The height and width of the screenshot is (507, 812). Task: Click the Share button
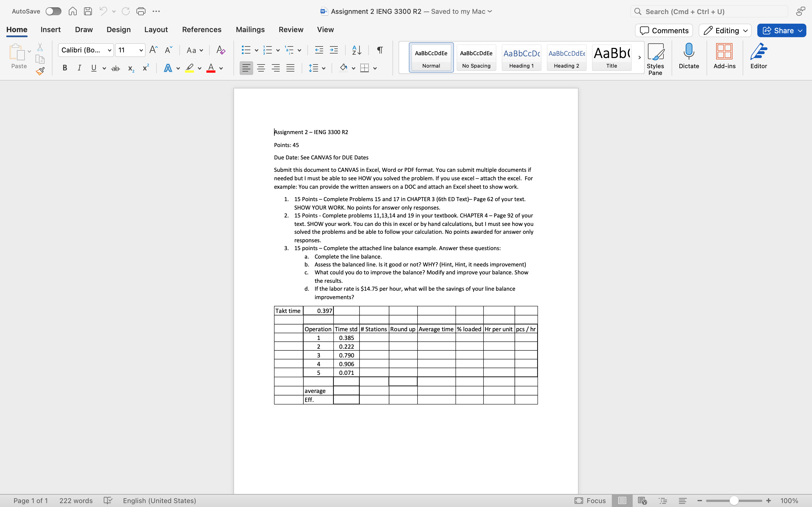781,30
